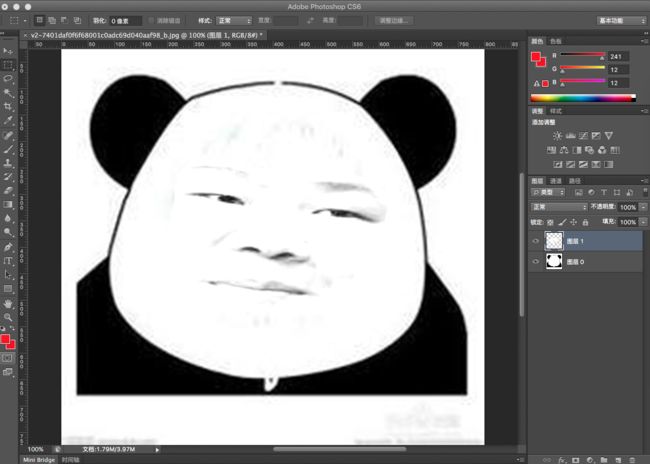Select the Path Selection tool
Viewport: 650px width, 464px height.
click(x=8, y=275)
